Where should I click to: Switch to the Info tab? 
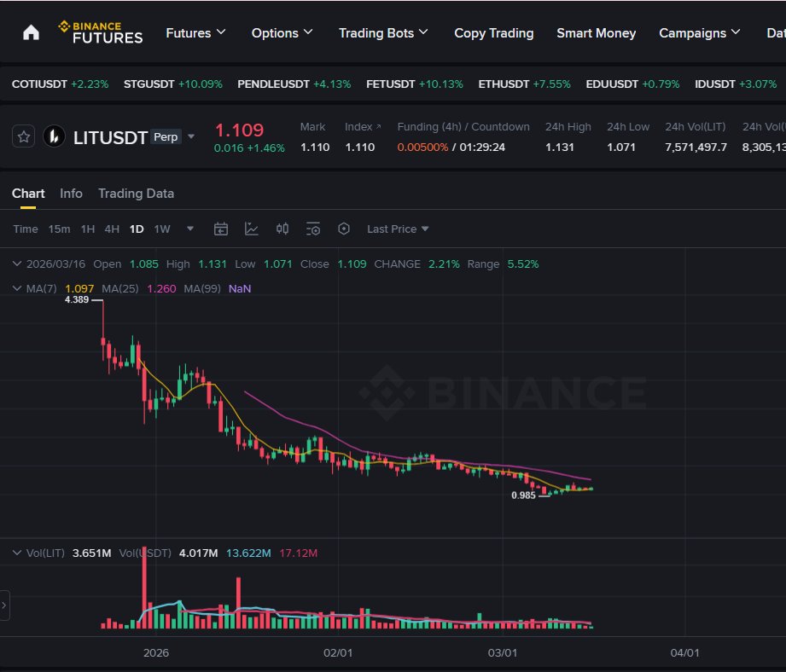pyautogui.click(x=71, y=194)
